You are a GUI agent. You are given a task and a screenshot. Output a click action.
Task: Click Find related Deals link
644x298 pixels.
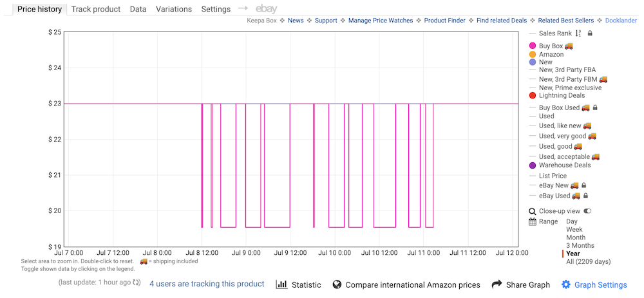coord(502,21)
